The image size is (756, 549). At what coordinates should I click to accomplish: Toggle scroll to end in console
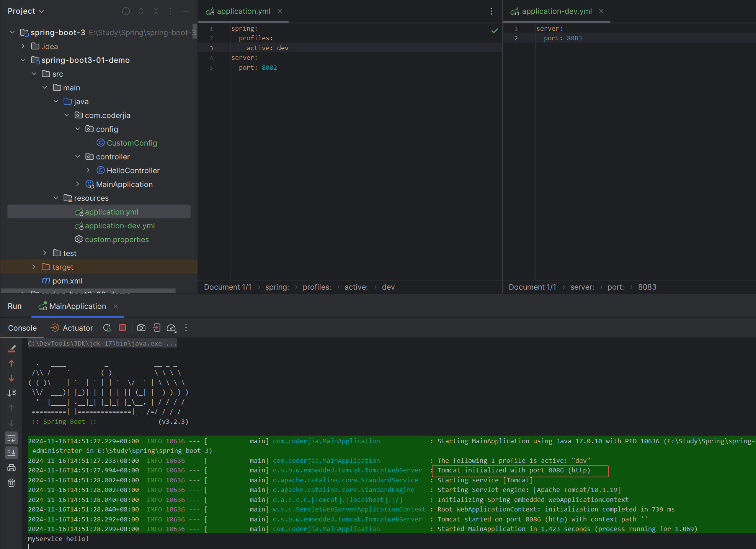[11, 453]
